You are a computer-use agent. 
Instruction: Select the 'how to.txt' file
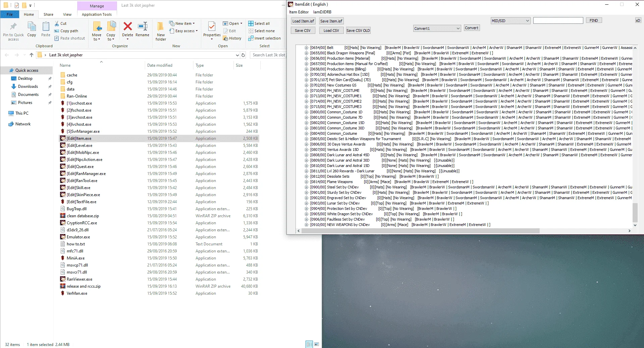[76, 244]
